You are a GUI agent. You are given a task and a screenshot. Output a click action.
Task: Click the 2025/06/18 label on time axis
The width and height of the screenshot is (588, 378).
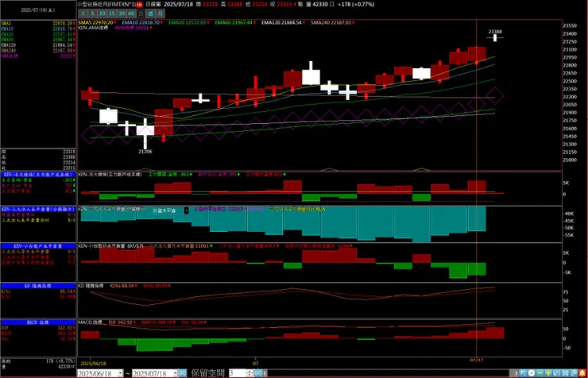pos(94,364)
